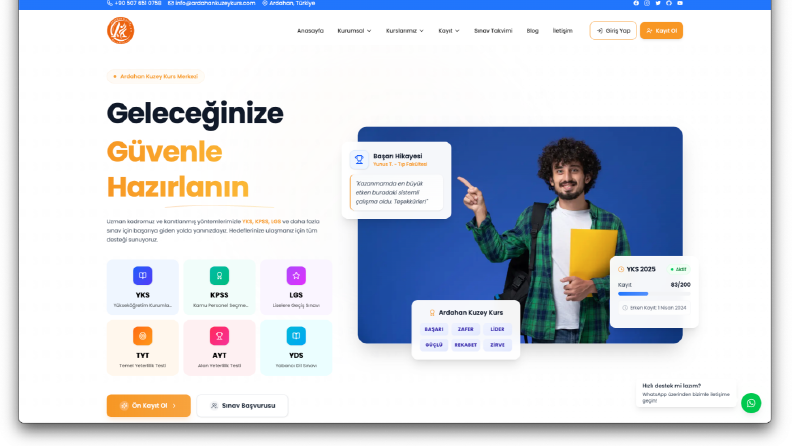Select the TYT exam card
793x446 pixels.
click(143, 348)
